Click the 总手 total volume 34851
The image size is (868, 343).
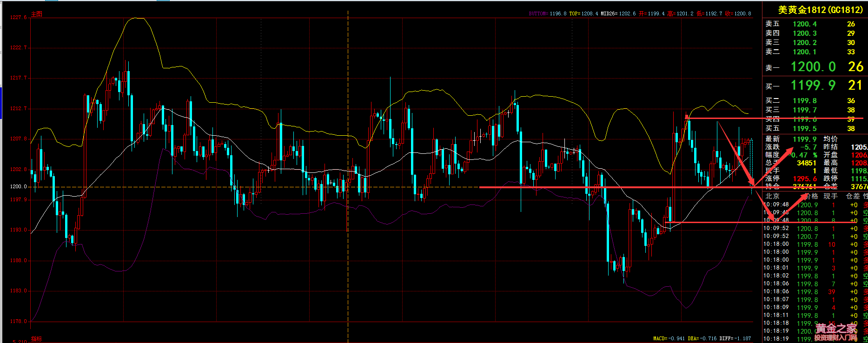tap(806, 163)
